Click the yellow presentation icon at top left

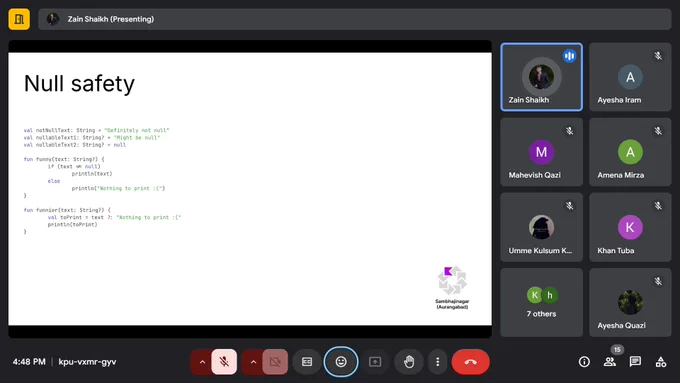tap(19, 19)
